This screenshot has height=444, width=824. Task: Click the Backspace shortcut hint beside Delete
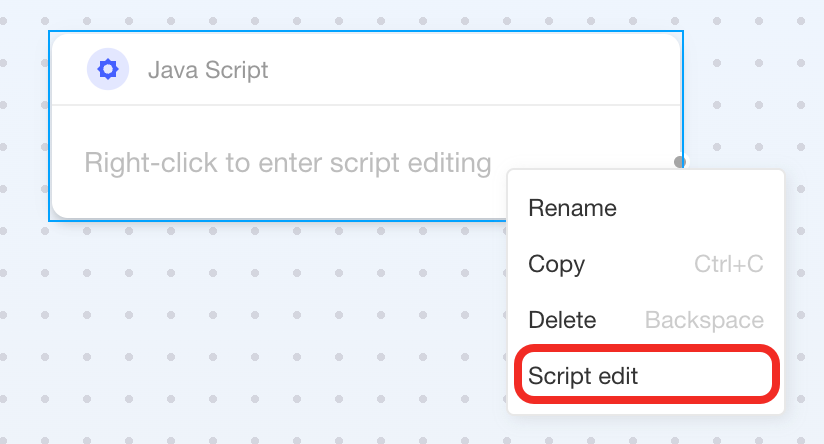point(704,321)
